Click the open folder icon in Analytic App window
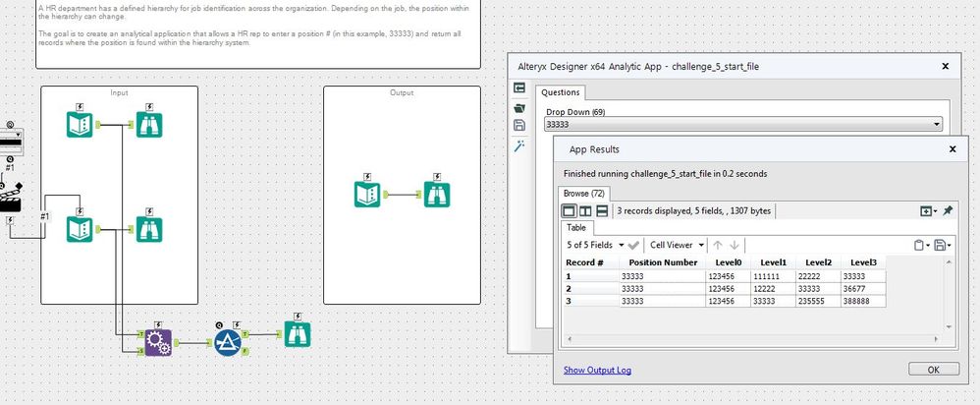Image resolution: width=980 pixels, height=405 pixels. point(519,108)
